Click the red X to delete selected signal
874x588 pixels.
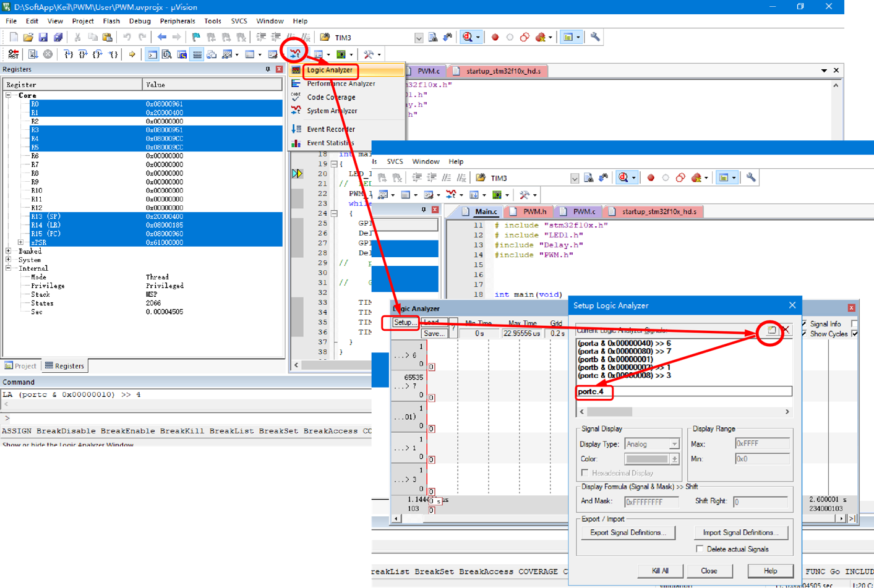(x=786, y=330)
